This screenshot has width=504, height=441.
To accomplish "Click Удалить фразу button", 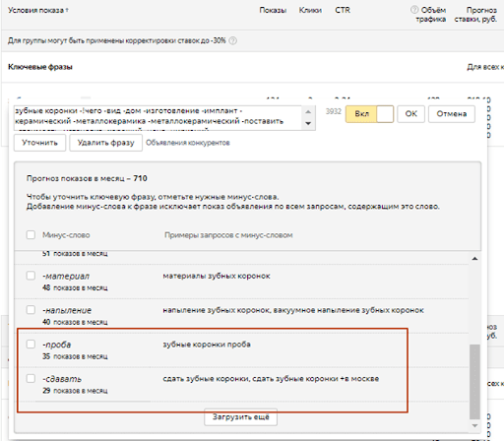I will coord(105,143).
